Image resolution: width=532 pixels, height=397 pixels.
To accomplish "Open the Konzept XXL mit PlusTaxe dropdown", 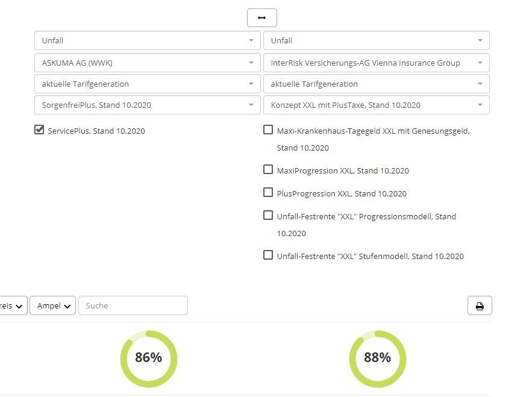I will point(377,105).
